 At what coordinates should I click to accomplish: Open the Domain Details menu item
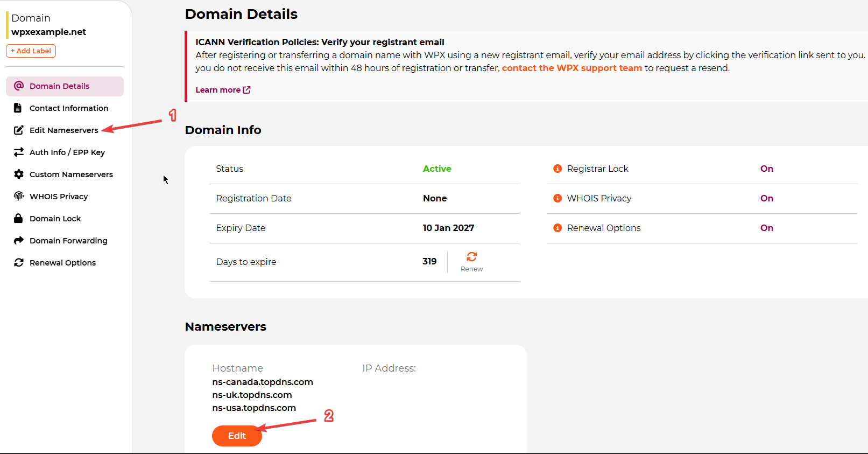(x=59, y=86)
